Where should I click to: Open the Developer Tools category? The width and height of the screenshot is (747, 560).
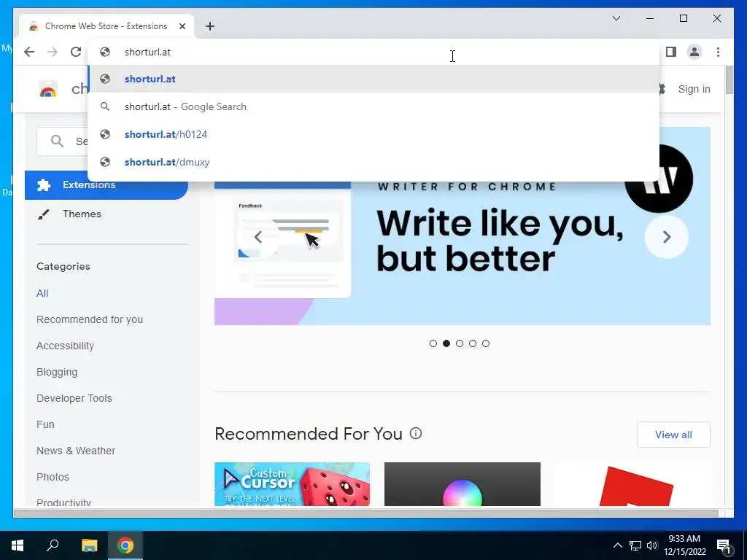click(74, 398)
